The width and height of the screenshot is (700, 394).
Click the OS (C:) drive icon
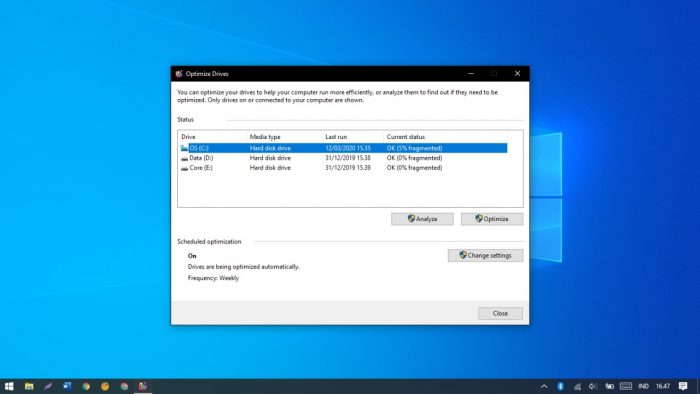pos(184,148)
